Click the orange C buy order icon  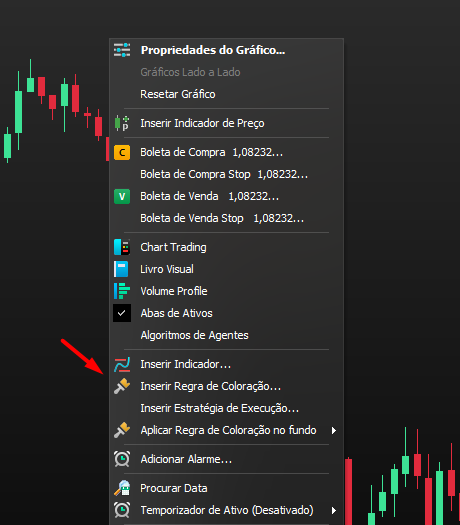122,152
